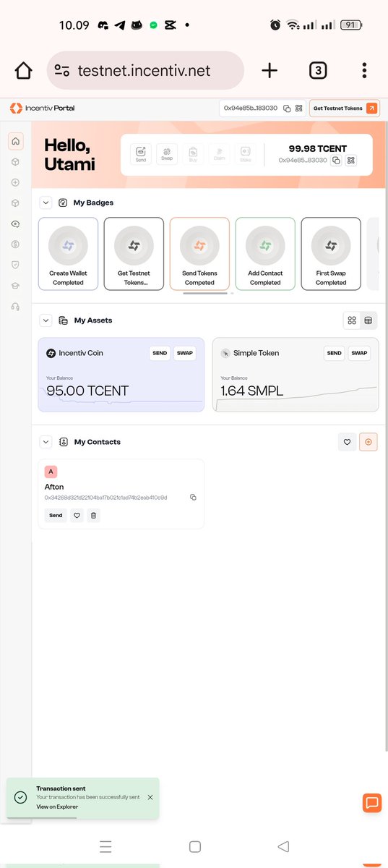Open the browser home page icon
This screenshot has height=868, width=388.
click(x=23, y=70)
